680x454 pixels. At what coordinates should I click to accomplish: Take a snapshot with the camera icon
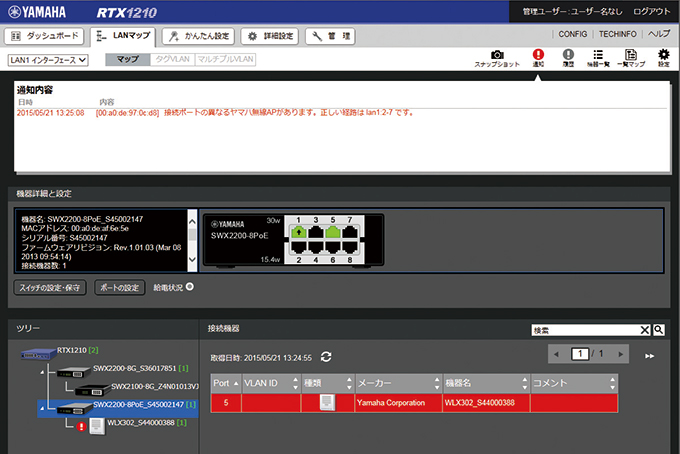tap(497, 58)
